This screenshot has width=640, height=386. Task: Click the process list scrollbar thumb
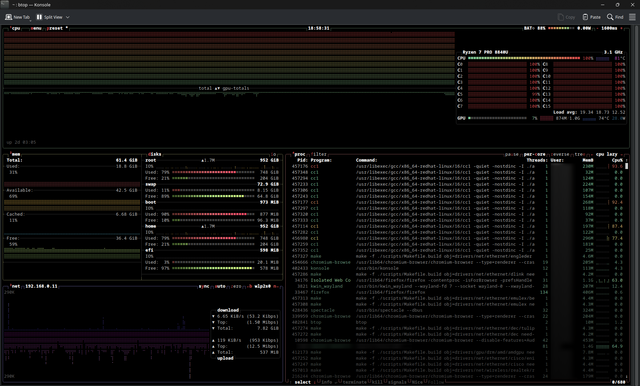point(627,166)
